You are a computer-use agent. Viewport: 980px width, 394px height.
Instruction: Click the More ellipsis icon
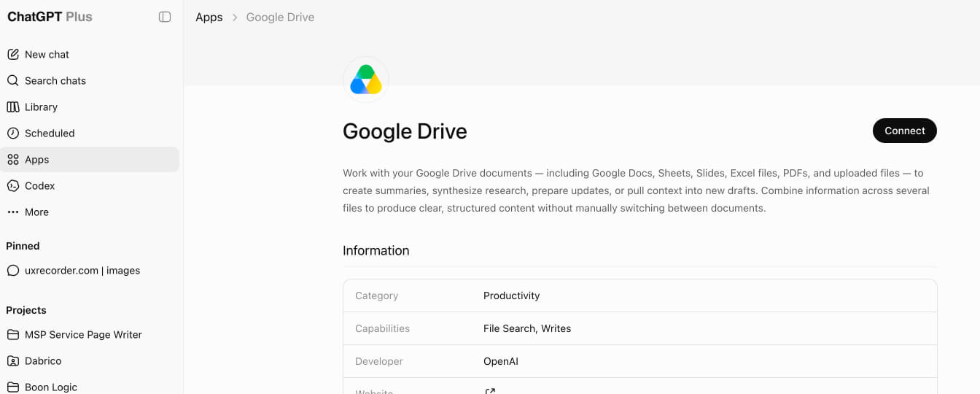coord(13,212)
